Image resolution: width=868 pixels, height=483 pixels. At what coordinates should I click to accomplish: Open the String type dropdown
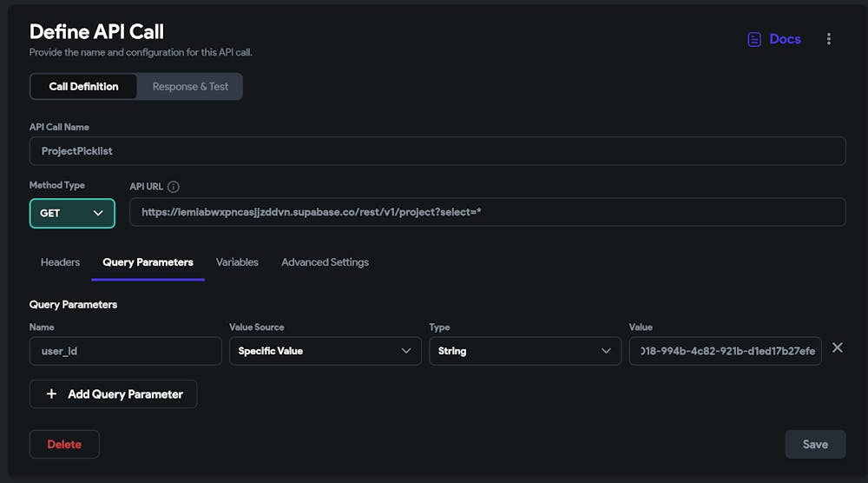coord(524,351)
